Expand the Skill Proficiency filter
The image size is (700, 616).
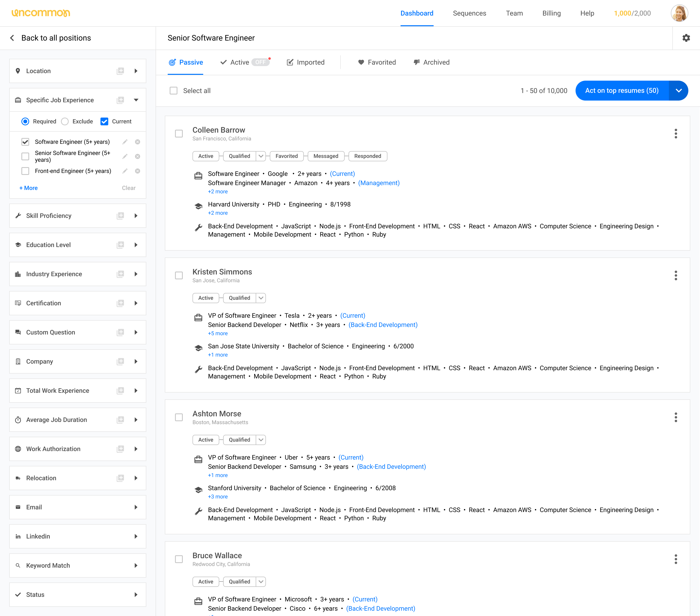pos(136,216)
